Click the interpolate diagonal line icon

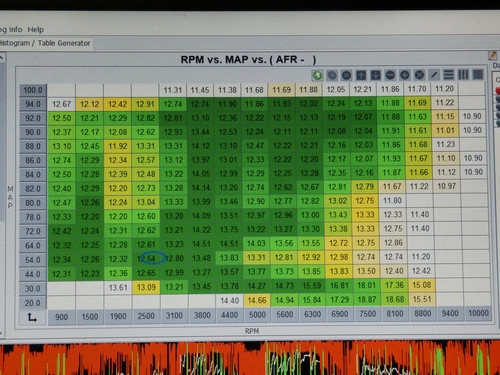[434, 75]
